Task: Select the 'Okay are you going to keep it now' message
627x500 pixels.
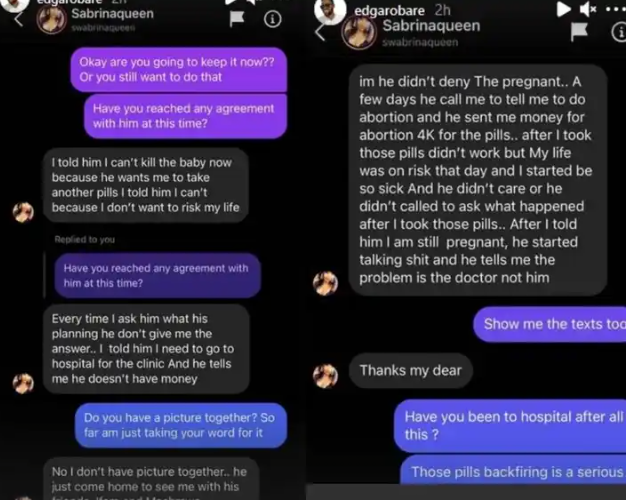Action: [x=179, y=69]
